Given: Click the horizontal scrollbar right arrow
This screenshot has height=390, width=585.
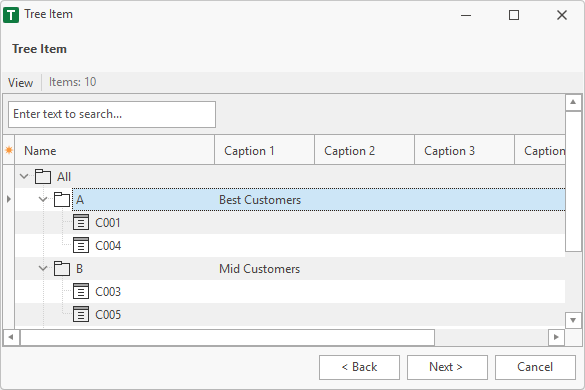Looking at the screenshot, I should tap(556, 337).
